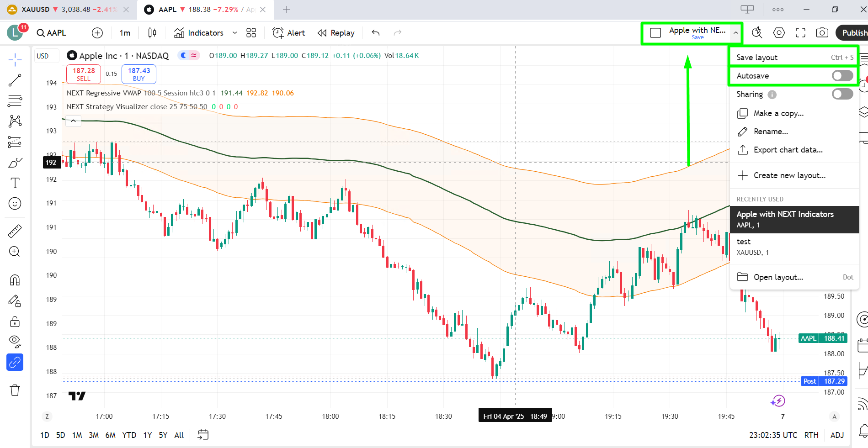Toggle the hide all drawings eye icon

15,341
